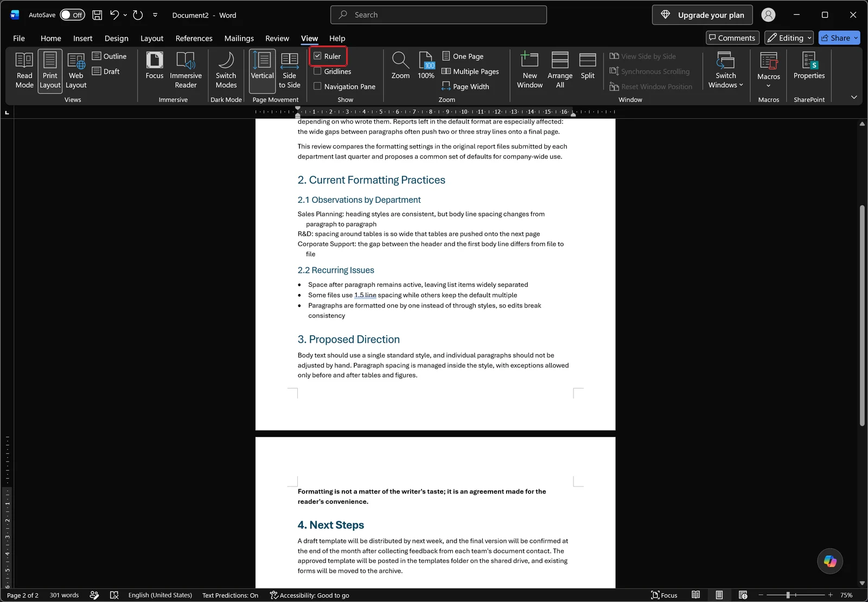Split the document window

588,66
